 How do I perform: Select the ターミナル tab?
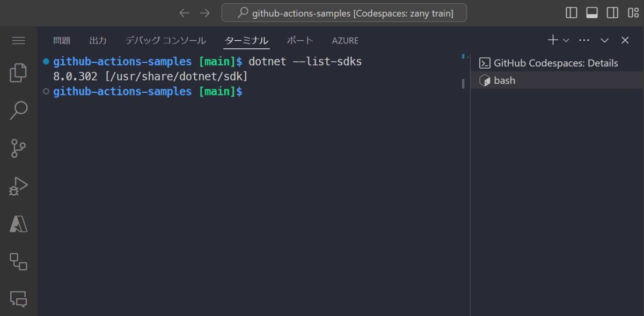[x=246, y=40]
